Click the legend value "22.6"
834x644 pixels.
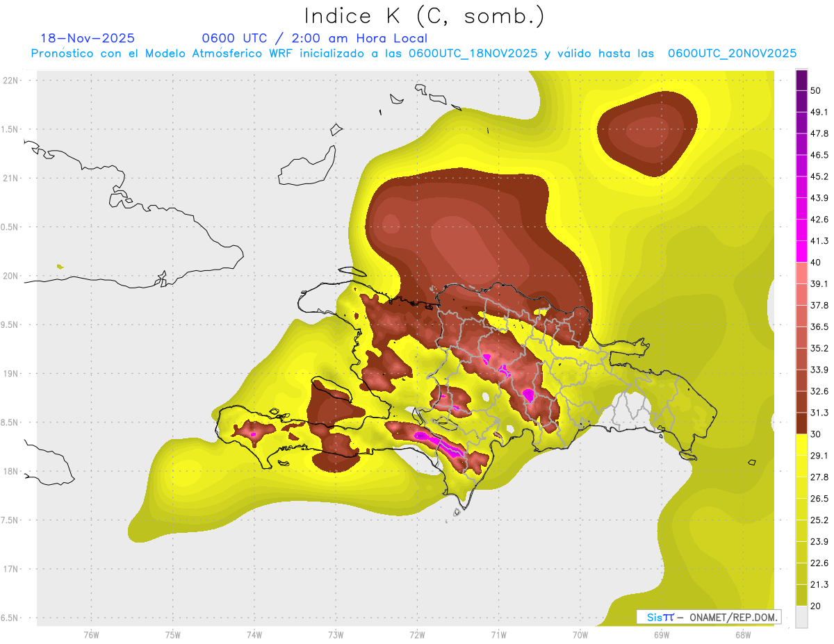pyautogui.click(x=820, y=563)
